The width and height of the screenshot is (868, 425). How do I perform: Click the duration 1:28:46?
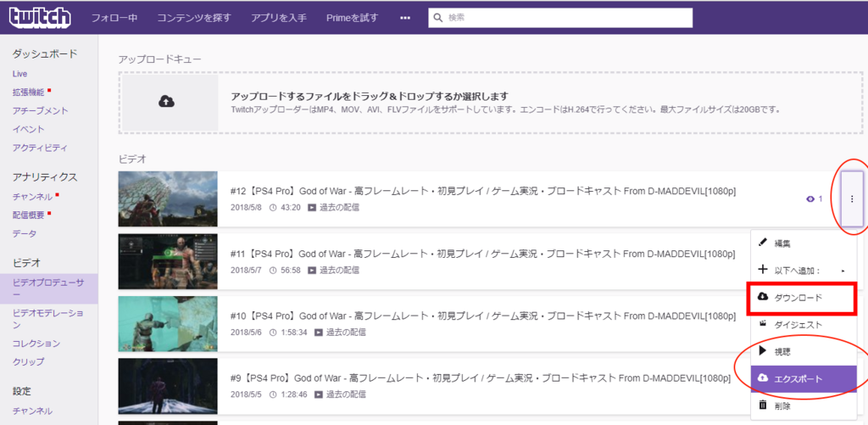(x=294, y=395)
